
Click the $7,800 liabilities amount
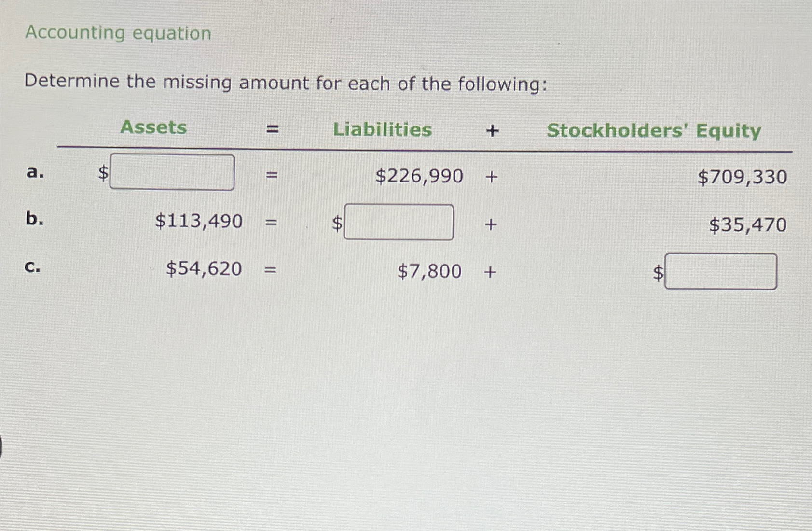428,272
